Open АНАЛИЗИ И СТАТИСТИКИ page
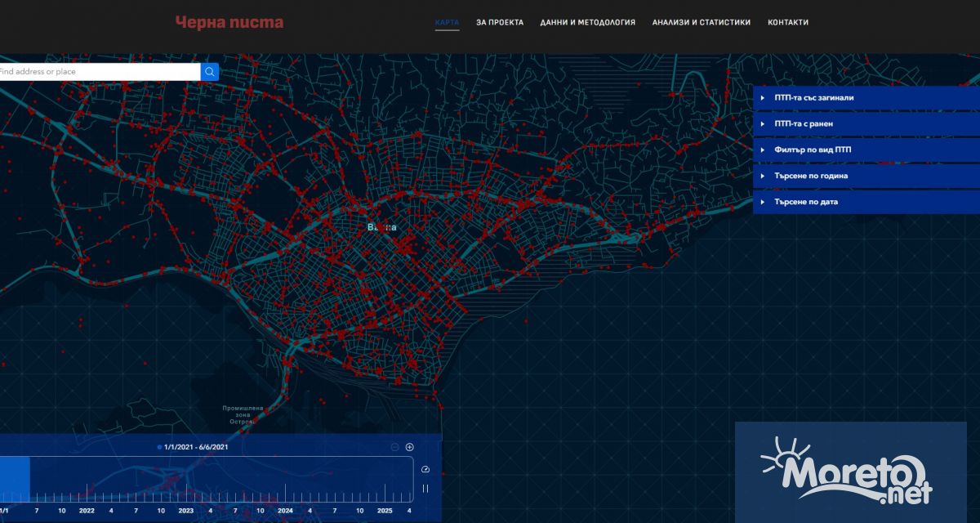 pos(701,23)
